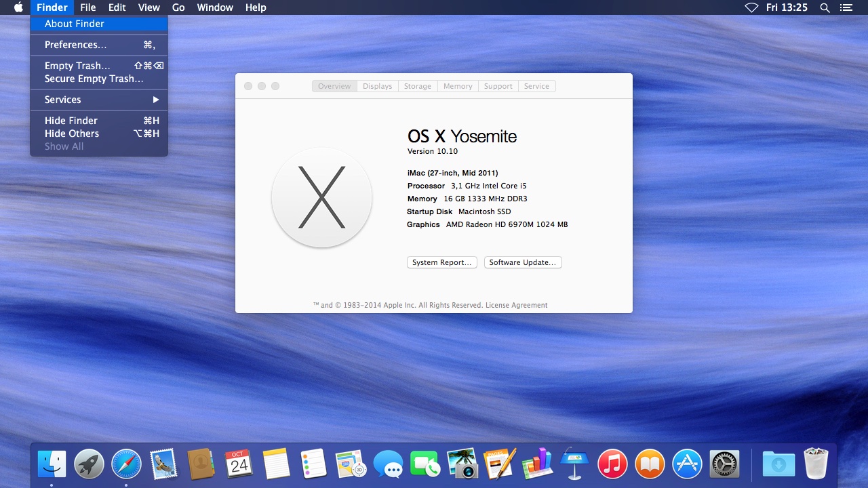
Task: Click the System Report… button
Action: pos(442,262)
